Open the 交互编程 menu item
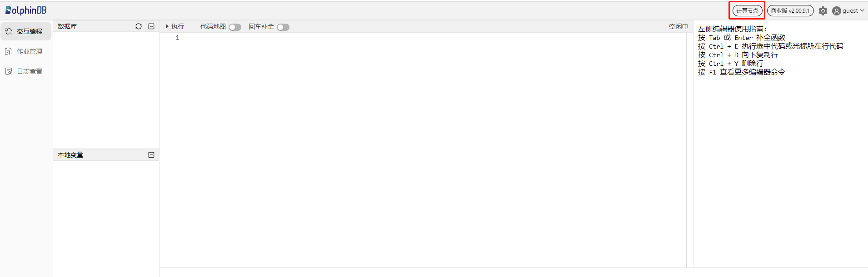Viewport: 868px width, 277px height. tap(30, 31)
